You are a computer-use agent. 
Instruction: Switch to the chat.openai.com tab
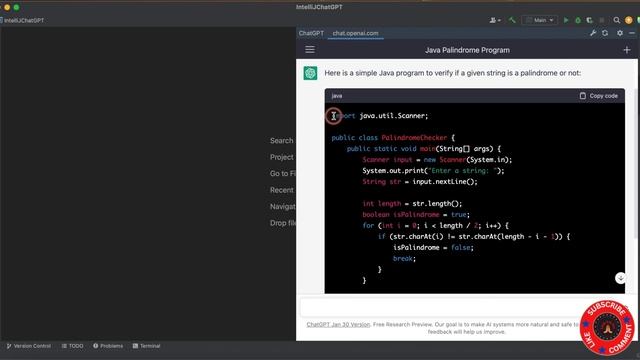tap(355, 33)
